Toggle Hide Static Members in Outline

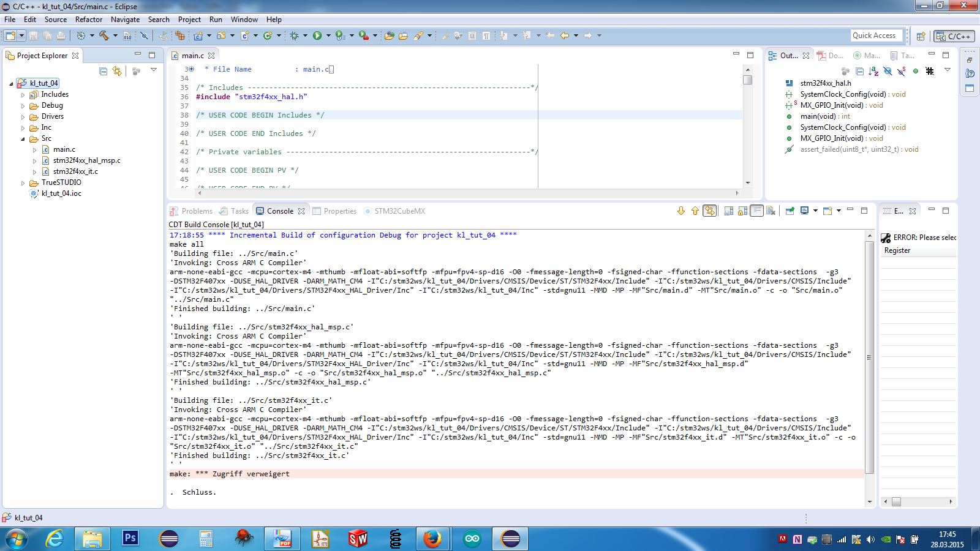pyautogui.click(x=901, y=71)
